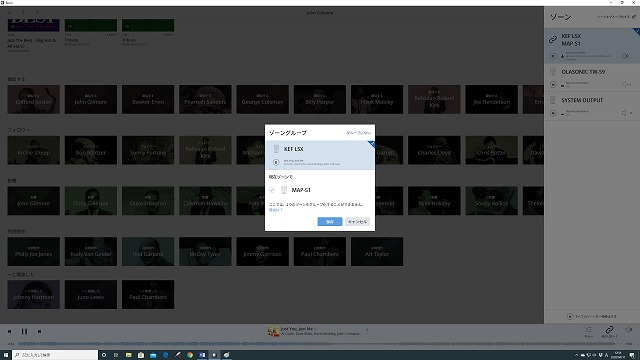Click the chain link icon of KEF LSX zone
The height and width of the screenshot is (360, 640).
click(553, 40)
